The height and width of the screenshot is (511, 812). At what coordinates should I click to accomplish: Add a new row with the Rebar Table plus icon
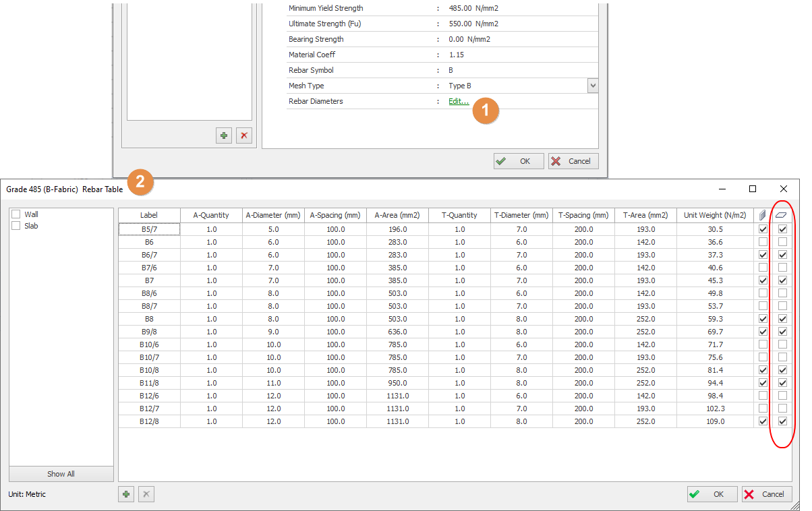[x=126, y=494]
